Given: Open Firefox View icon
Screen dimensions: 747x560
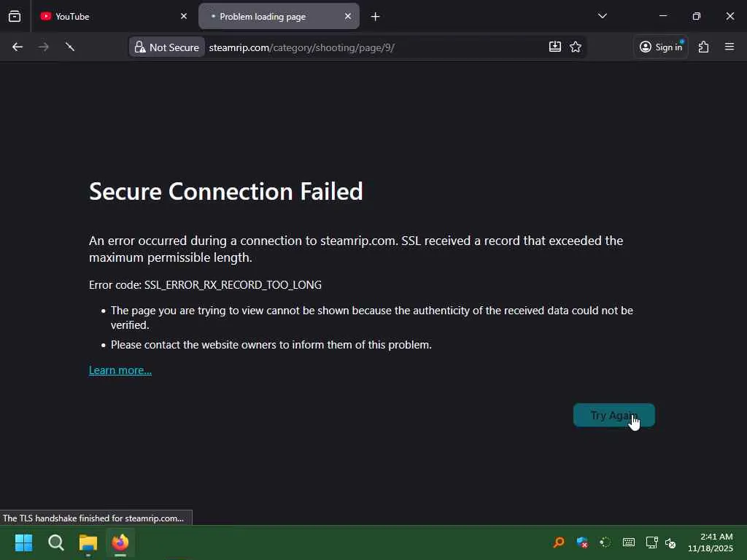Looking at the screenshot, I should pyautogui.click(x=15, y=16).
